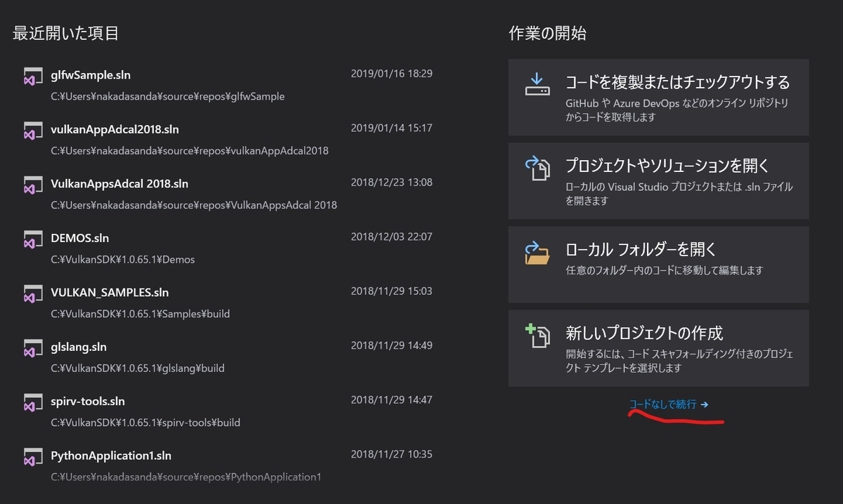843x504 pixels.
Task: Click the new-project icon on 新しいプロジェクトの作成 card
Action: click(537, 336)
